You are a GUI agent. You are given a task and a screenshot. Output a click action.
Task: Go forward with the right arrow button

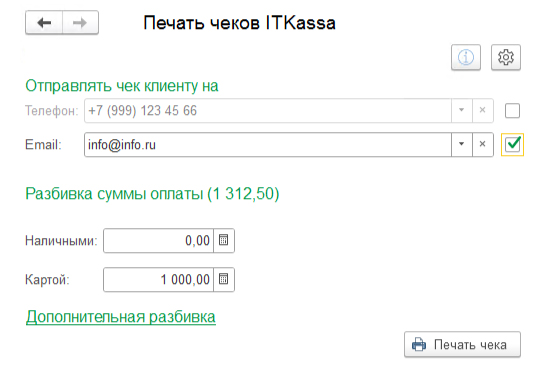click(80, 23)
